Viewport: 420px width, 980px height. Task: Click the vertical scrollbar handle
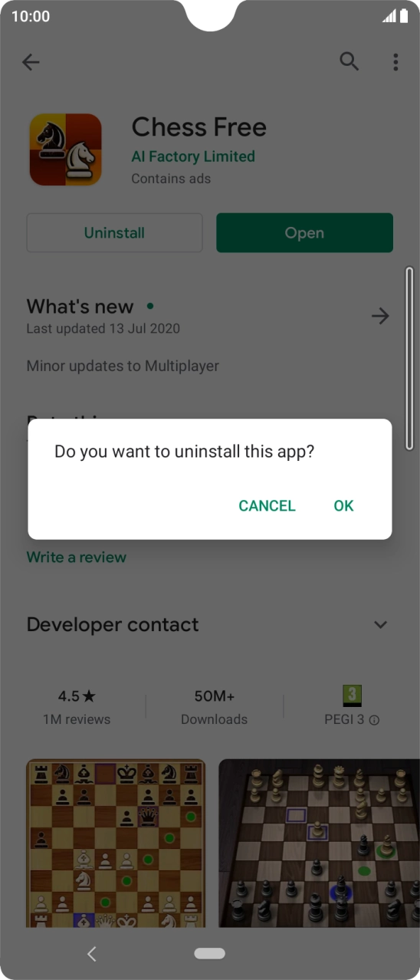pyautogui.click(x=409, y=358)
